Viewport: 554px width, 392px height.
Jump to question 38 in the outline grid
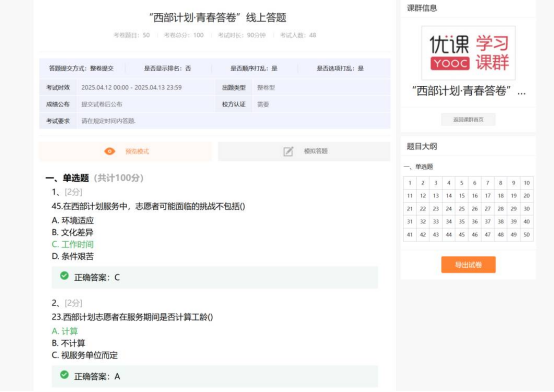coord(501,222)
